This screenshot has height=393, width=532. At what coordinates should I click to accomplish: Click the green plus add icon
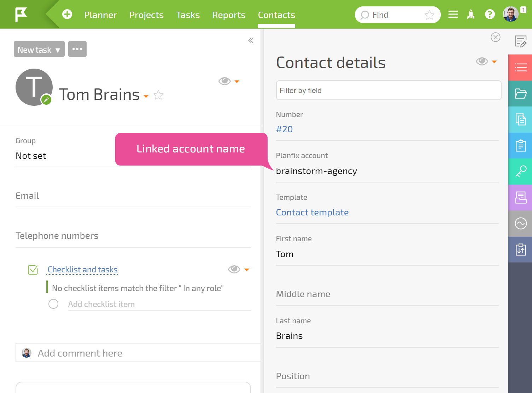67,15
